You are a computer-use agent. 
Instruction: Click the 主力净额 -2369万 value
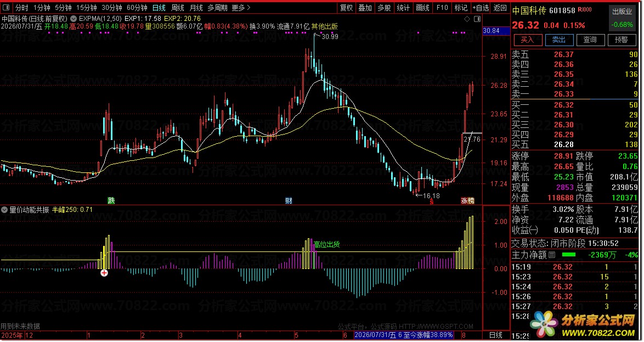[x=602, y=255]
